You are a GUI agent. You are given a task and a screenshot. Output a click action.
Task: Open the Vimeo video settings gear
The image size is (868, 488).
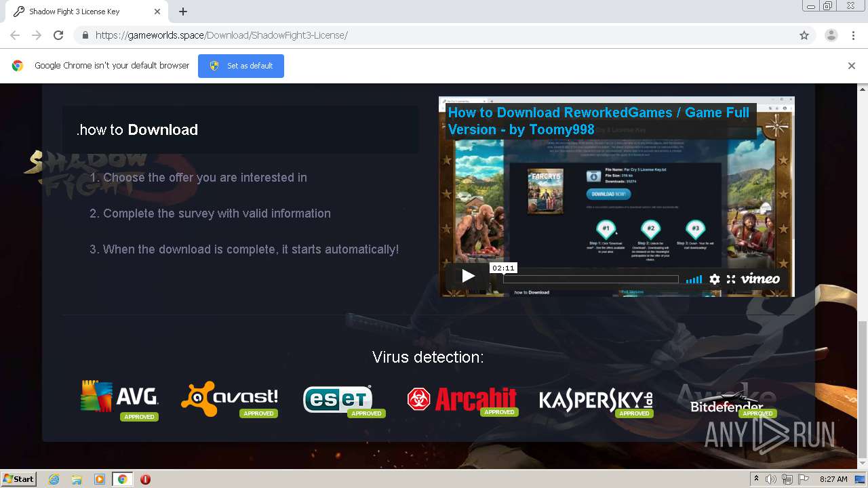point(715,279)
